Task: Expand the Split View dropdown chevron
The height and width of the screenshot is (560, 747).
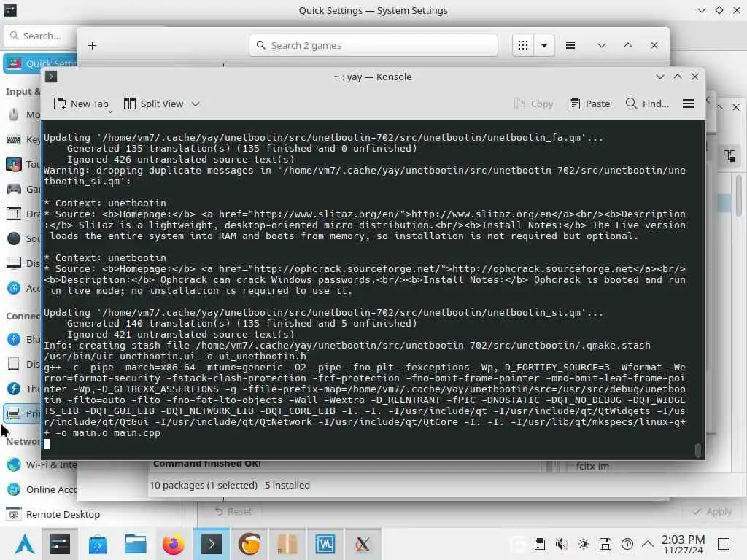Action: [x=196, y=104]
